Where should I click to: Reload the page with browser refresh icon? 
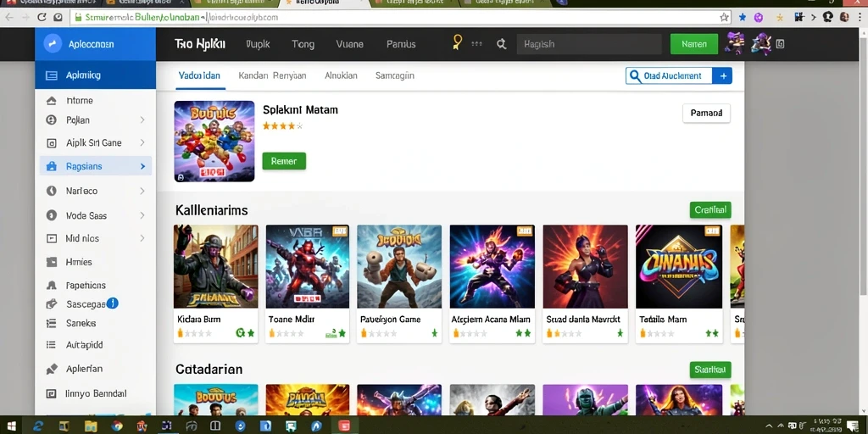(42, 17)
